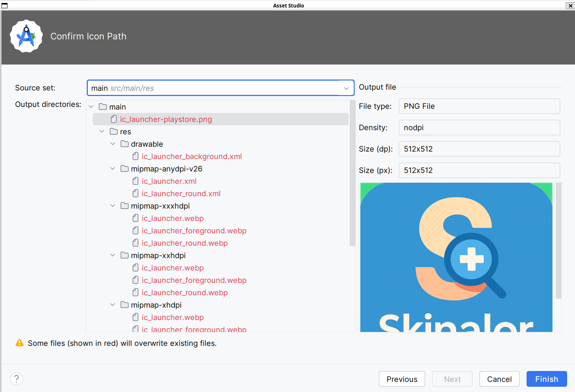Click the disabled Next button
This screenshot has height=392, width=575.
[x=452, y=379]
